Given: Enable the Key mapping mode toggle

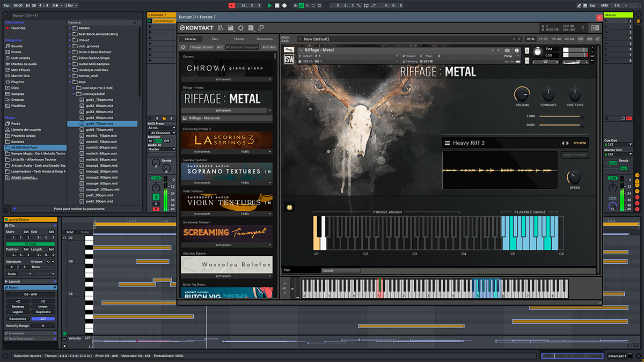Looking at the screenshot, I should (592, 5).
